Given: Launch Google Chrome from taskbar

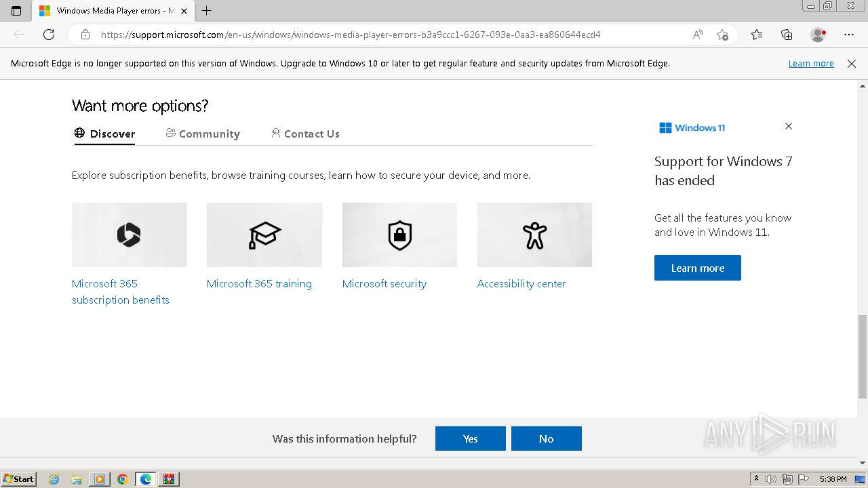Looking at the screenshot, I should pyautogui.click(x=123, y=479).
